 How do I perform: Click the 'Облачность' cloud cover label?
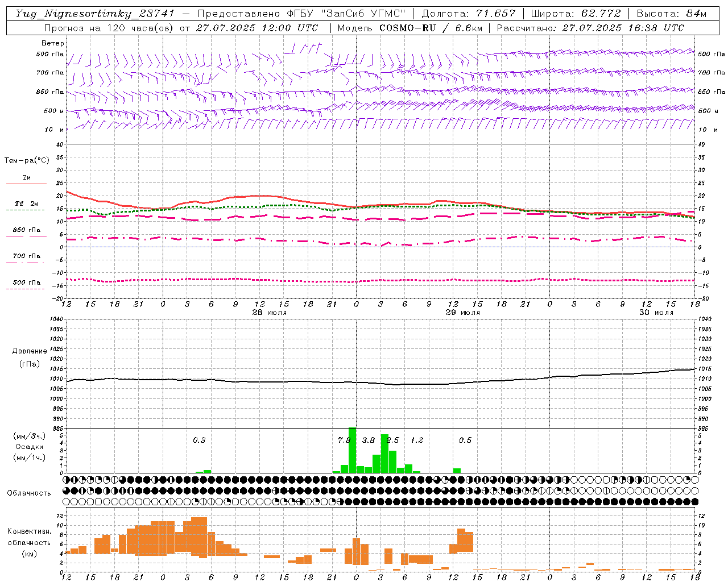coord(29,493)
